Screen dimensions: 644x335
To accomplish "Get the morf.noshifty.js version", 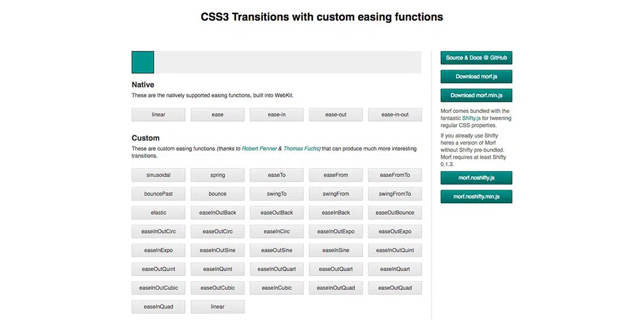I will pos(476,177).
